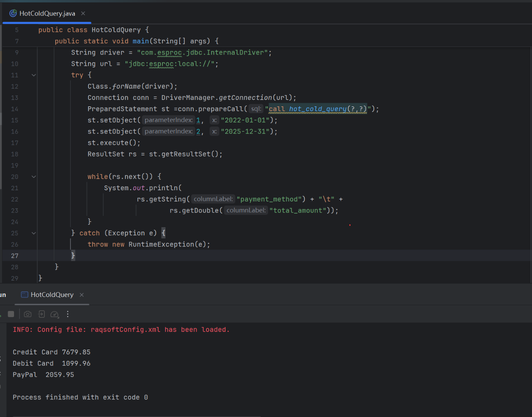Close the HotColdQuery run tab
Screen dimensions: 532x417
click(82, 295)
